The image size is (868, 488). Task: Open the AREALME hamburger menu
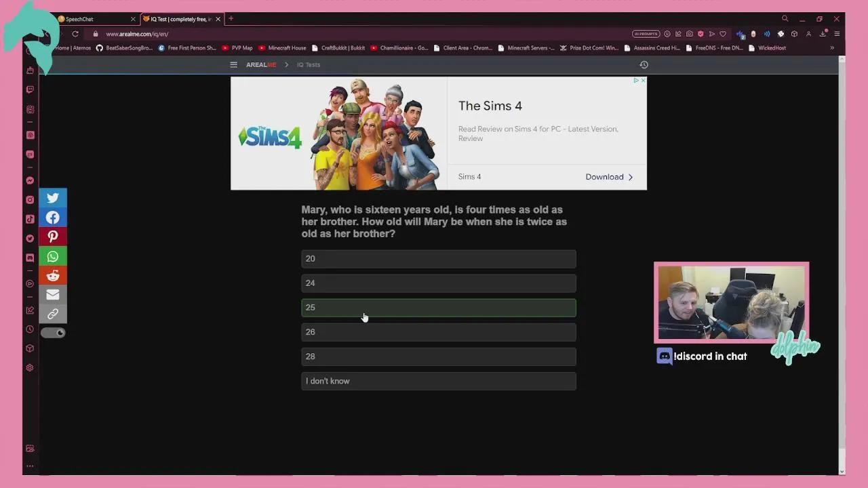pyautogui.click(x=233, y=65)
